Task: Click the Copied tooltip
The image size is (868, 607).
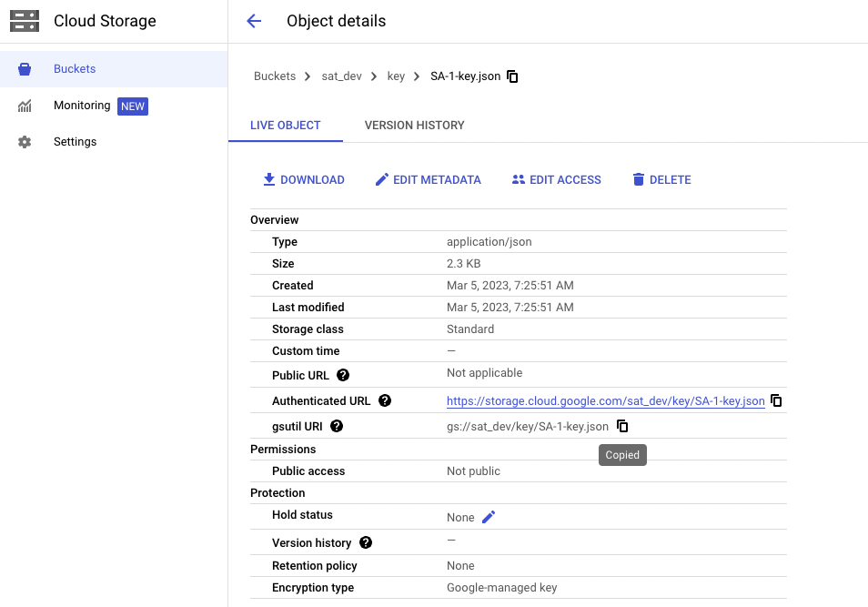Action: (x=622, y=455)
